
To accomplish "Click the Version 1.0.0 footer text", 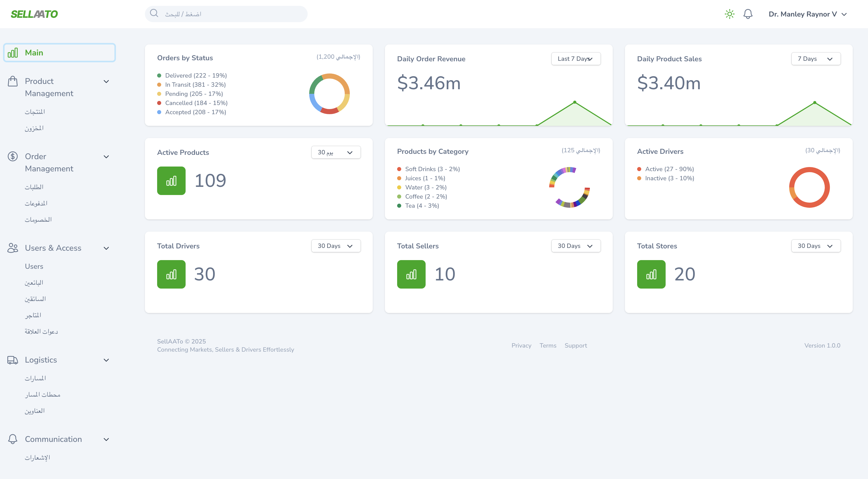I will [x=822, y=346].
